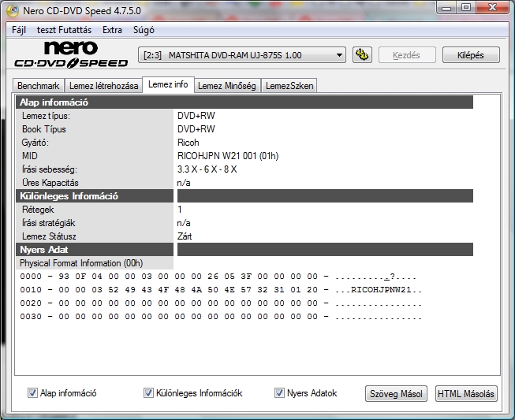Image resolution: width=515 pixels, height=420 pixels.
Task: Click the Lemez Státusz label
Action: [49, 236]
